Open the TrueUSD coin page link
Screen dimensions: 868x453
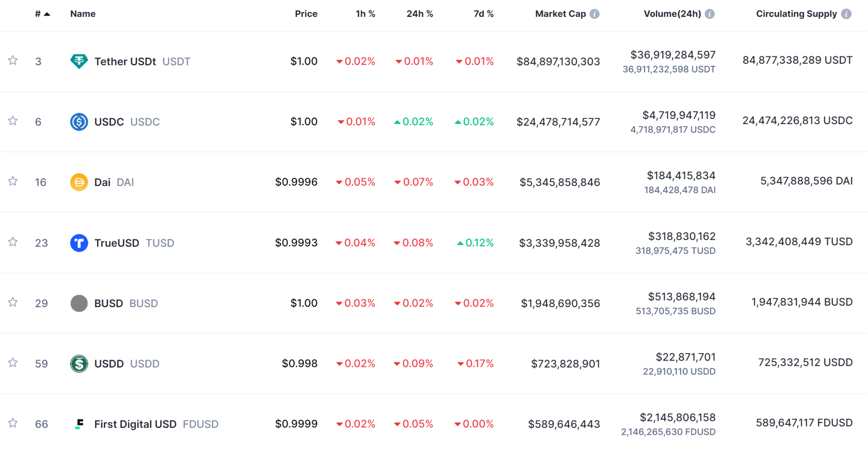117,243
